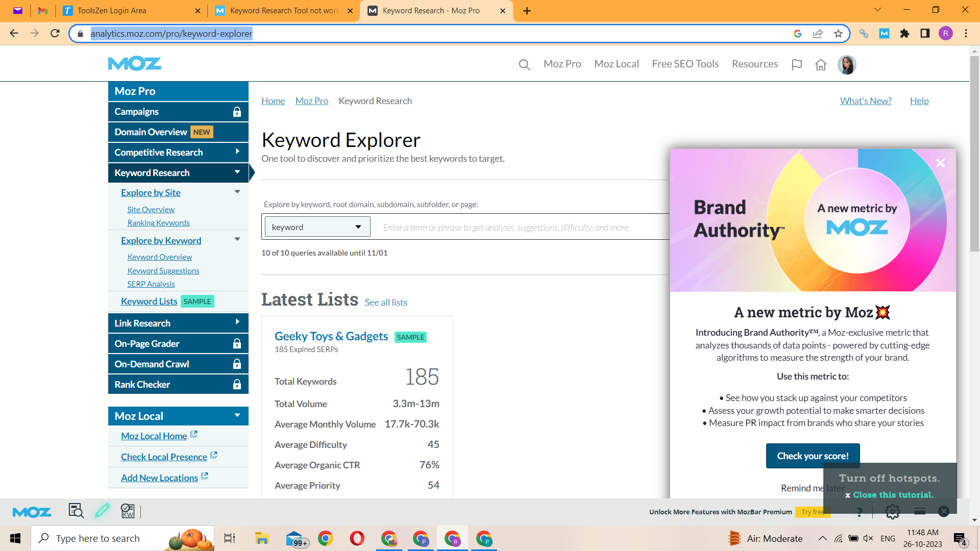Collapse the Explore by Site section
The image size is (980, 551).
tap(237, 192)
